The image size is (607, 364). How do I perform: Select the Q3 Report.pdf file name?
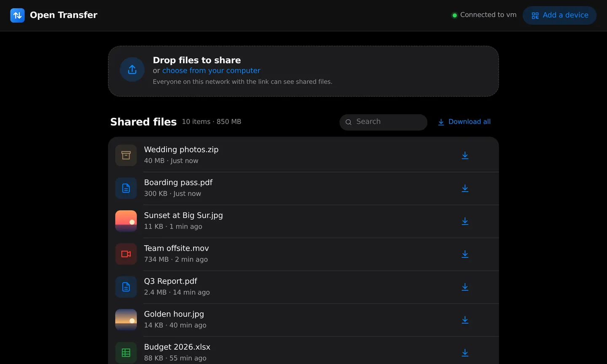click(x=171, y=281)
